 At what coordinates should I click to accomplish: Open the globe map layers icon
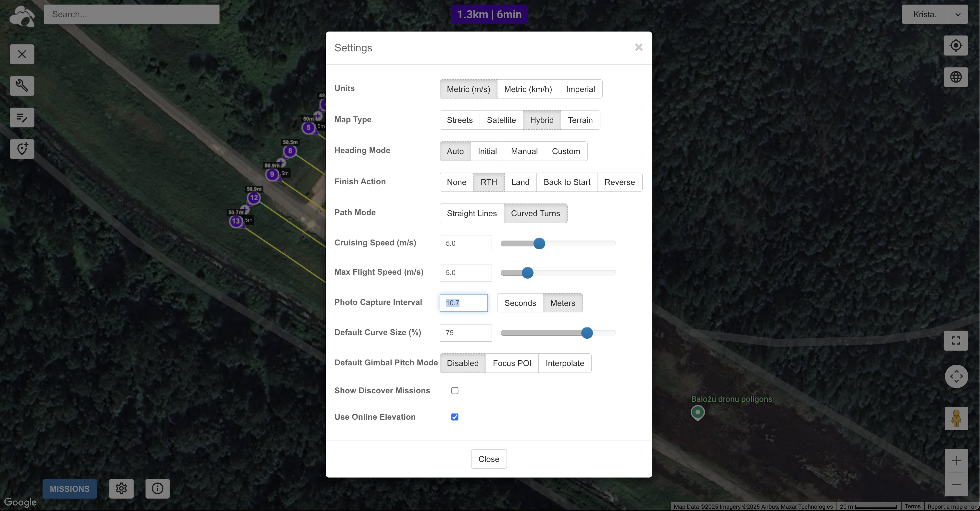(x=955, y=77)
